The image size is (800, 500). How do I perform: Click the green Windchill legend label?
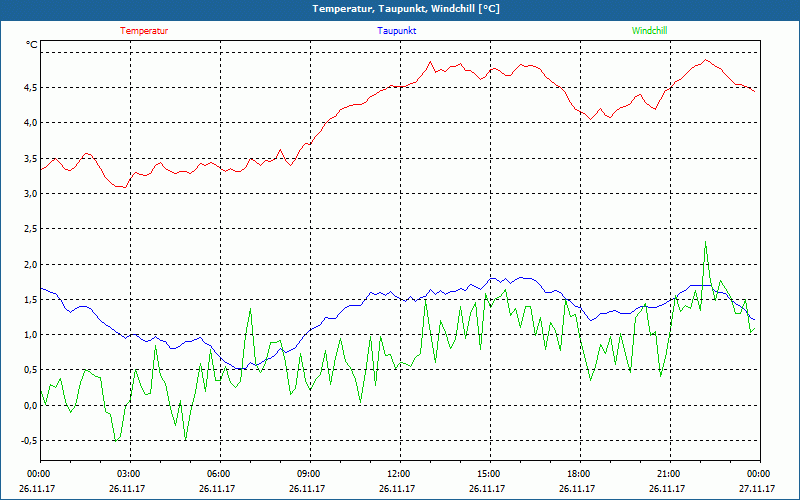tap(649, 31)
